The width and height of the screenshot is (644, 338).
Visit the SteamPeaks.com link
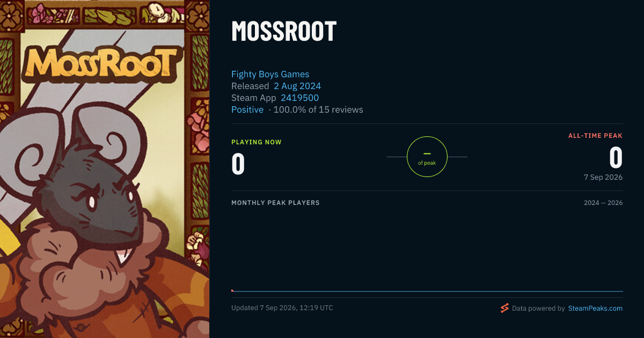595,308
